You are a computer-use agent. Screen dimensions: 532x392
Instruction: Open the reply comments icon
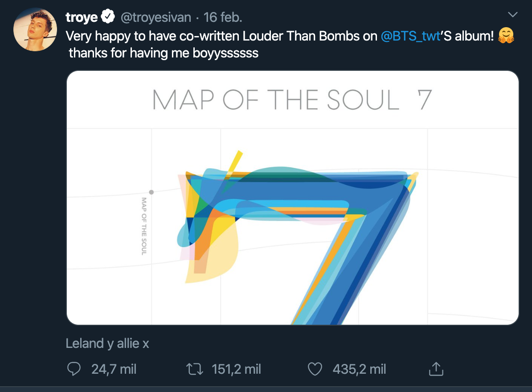(74, 369)
